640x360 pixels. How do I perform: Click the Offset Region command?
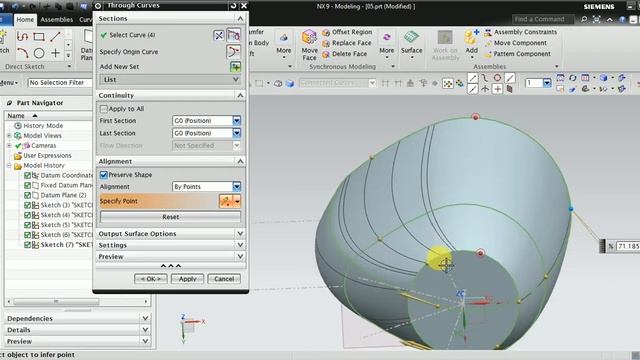point(347,32)
